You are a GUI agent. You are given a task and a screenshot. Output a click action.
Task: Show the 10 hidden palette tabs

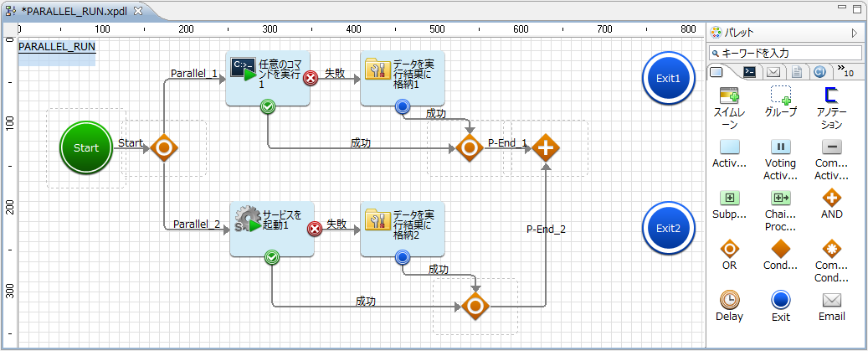click(x=845, y=70)
